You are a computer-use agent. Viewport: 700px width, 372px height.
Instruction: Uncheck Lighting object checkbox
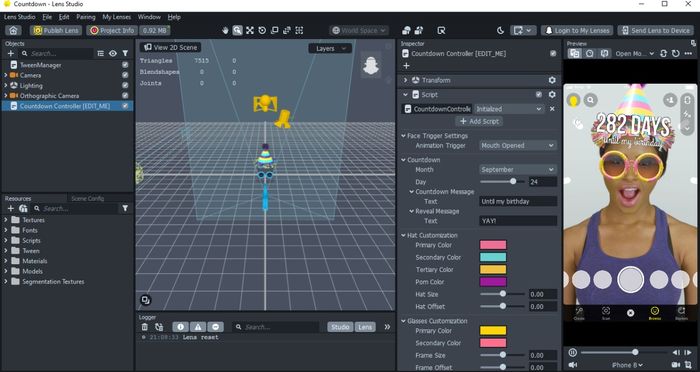[125, 85]
